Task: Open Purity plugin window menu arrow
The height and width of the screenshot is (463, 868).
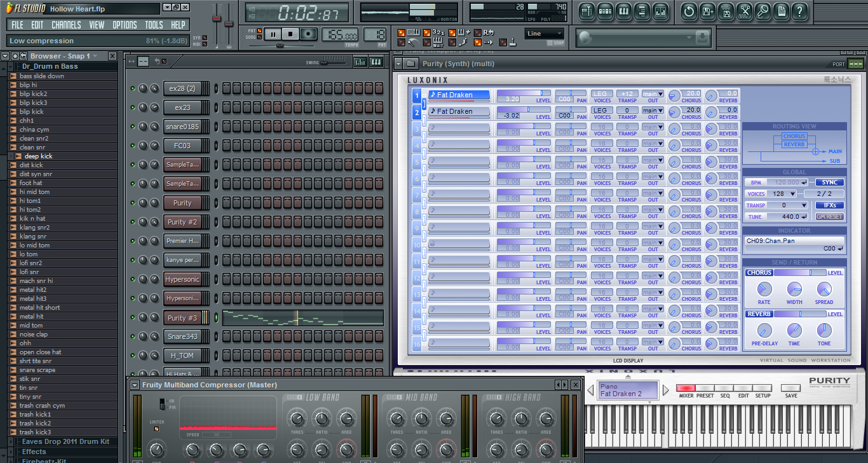Action: (398, 64)
